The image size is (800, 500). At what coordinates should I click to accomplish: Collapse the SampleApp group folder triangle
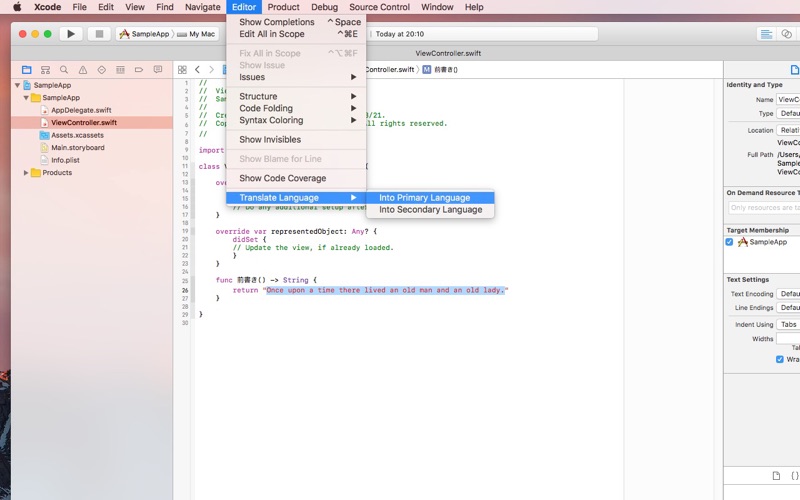click(26, 97)
